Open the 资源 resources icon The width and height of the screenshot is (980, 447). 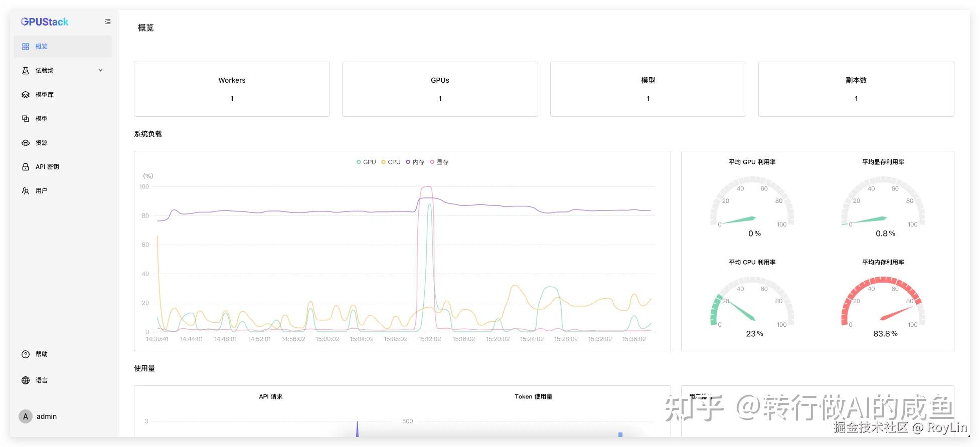coord(26,143)
